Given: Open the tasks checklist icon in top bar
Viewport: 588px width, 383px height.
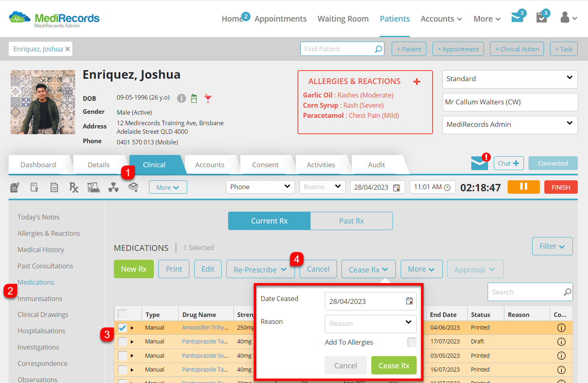Looking at the screenshot, I should [541, 18].
